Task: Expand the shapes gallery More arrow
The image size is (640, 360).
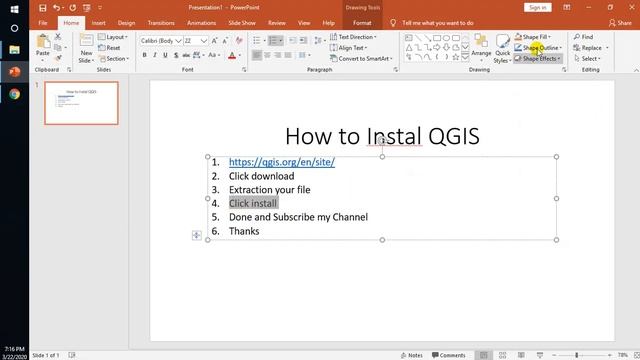Action: click(465, 57)
